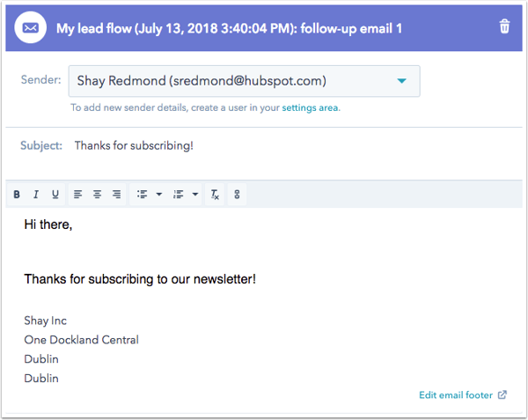
Task: Clear text formatting
Action: tap(215, 195)
